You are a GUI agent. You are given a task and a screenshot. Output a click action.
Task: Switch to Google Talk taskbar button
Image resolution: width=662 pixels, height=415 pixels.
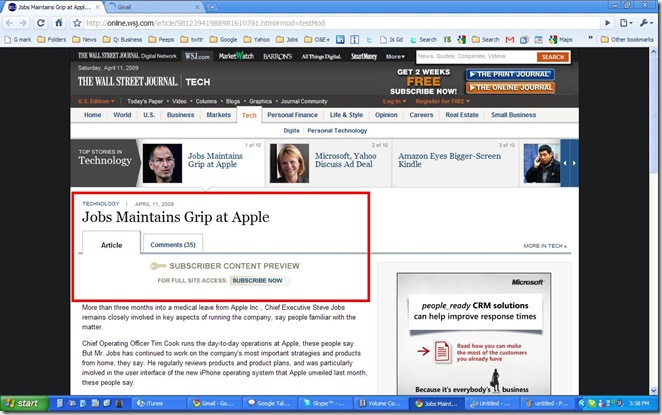pos(271,404)
